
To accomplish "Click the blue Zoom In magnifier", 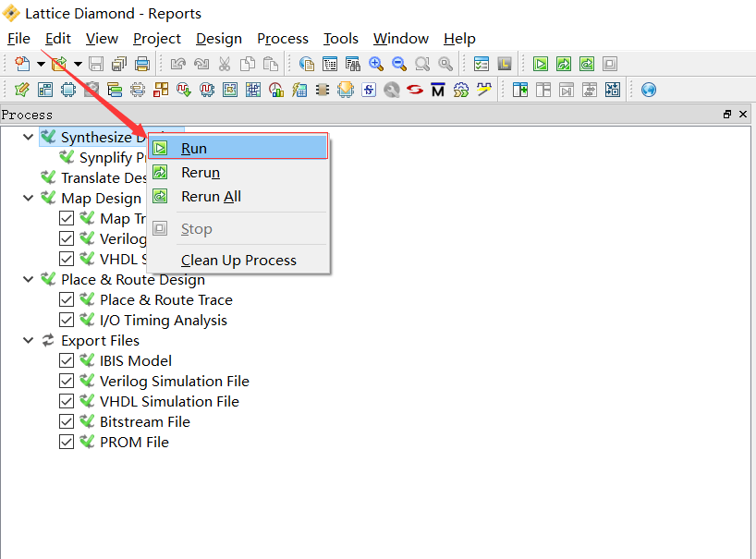I will point(376,64).
